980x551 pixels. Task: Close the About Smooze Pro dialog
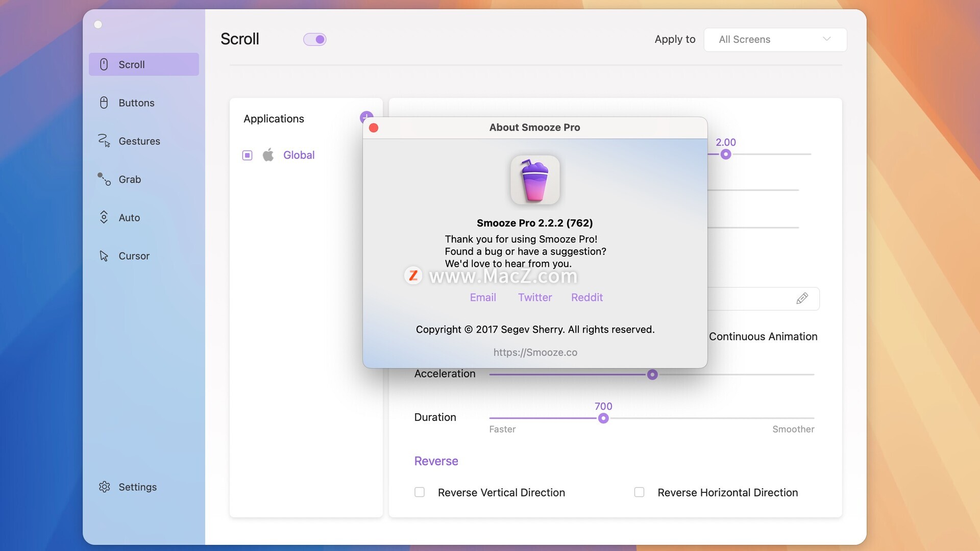tap(374, 128)
